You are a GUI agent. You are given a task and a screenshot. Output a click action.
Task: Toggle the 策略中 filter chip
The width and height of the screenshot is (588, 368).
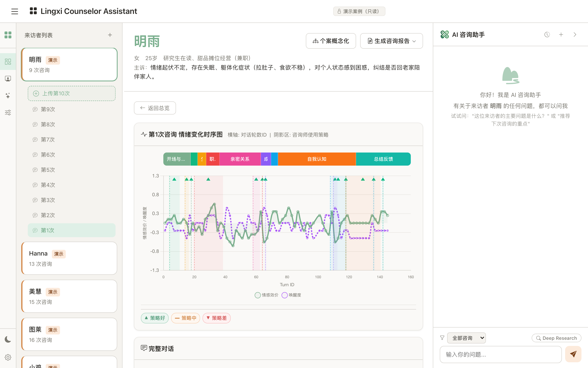point(186,318)
